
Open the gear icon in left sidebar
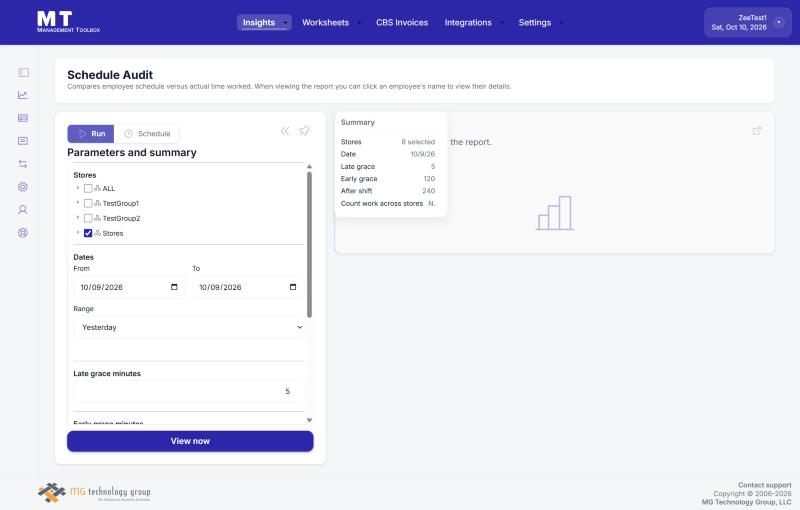23,187
